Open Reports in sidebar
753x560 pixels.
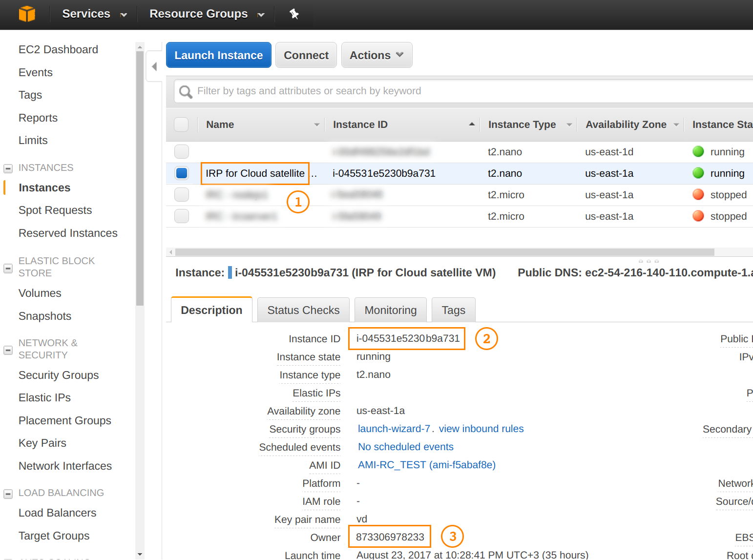pyautogui.click(x=38, y=118)
